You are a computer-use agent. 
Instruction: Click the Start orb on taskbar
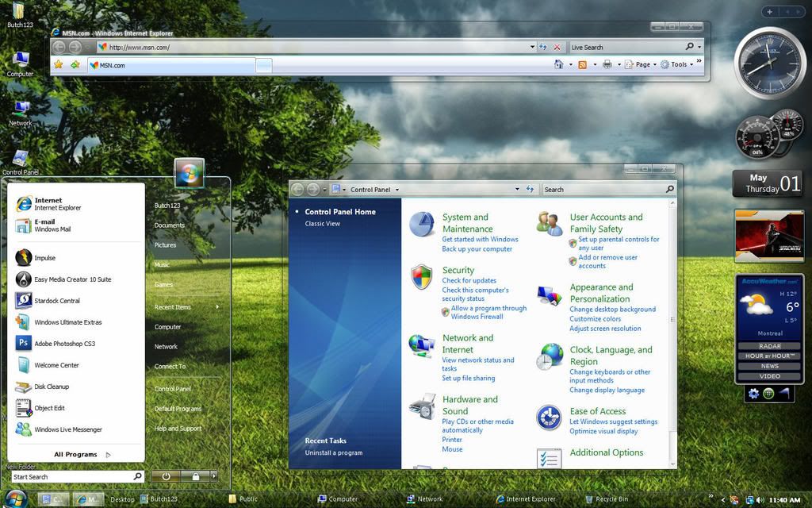point(16,498)
